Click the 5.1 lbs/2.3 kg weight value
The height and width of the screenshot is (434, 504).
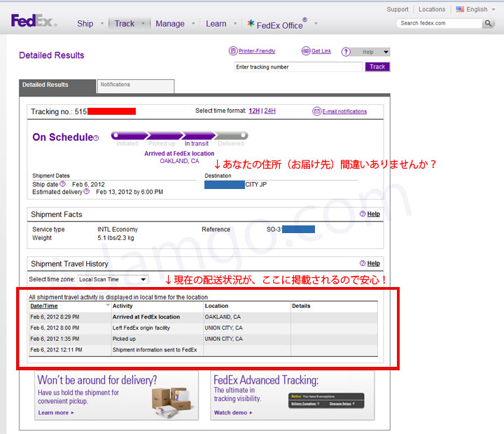(x=115, y=237)
